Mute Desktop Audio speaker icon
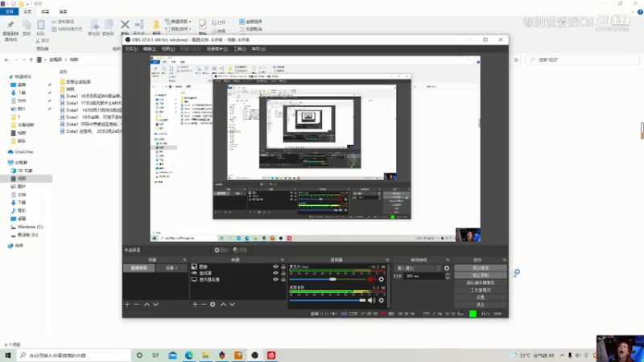This screenshot has width=644, height=362. (x=371, y=300)
